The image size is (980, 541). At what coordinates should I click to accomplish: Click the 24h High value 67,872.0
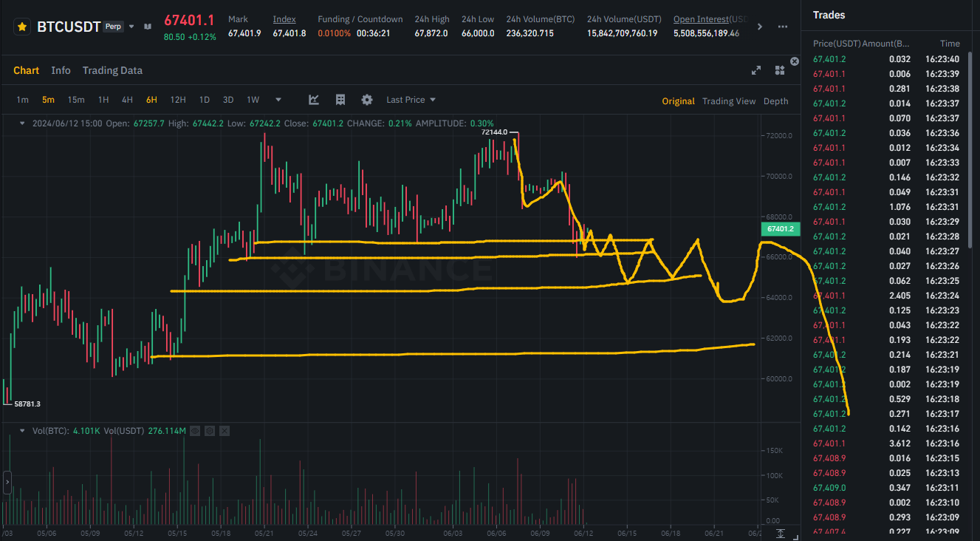[431, 34]
